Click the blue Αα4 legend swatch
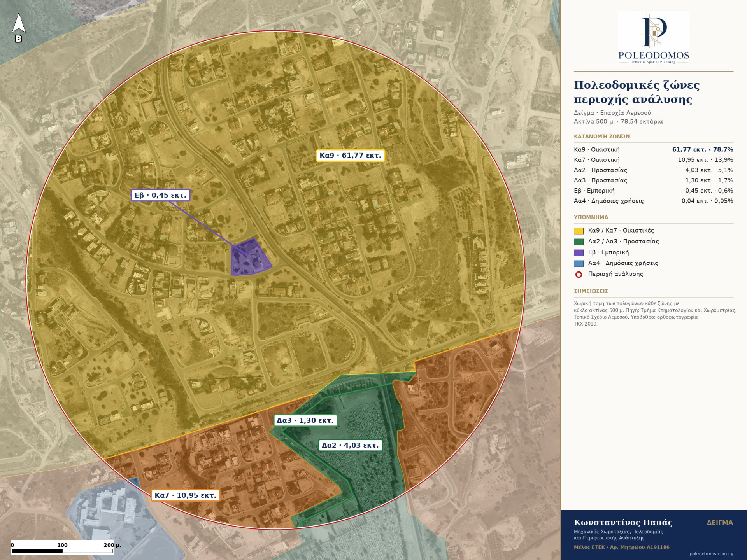Screen dimensions: 747x560 point(579,264)
